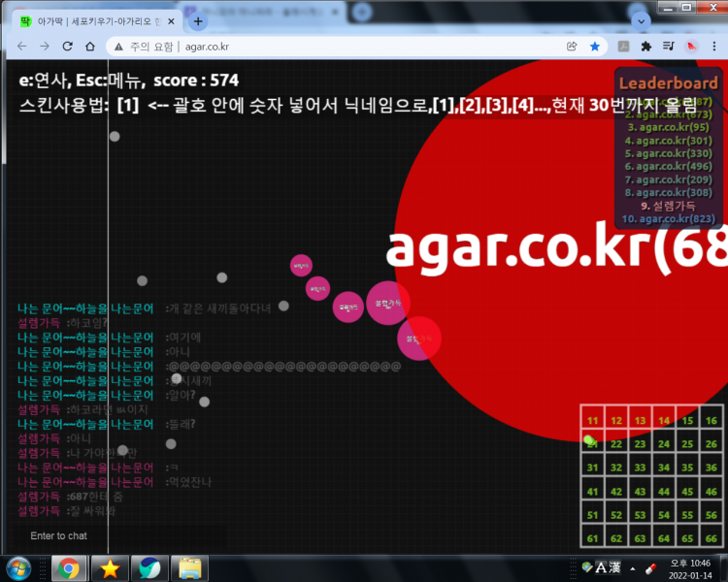This screenshot has width=728, height=582.
Task: Click chat message ':687한테 줌'
Action: point(94,497)
